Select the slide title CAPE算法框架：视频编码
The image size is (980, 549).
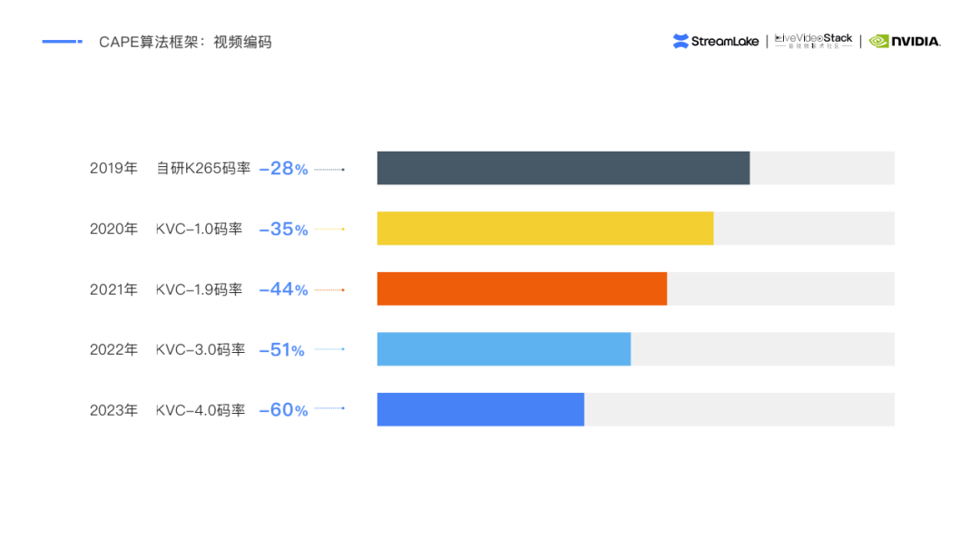tap(185, 42)
